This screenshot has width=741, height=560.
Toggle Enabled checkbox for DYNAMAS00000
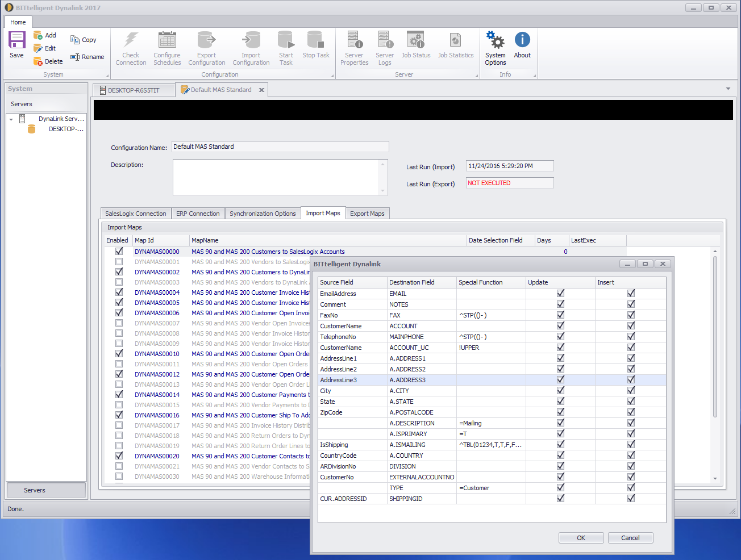click(119, 251)
